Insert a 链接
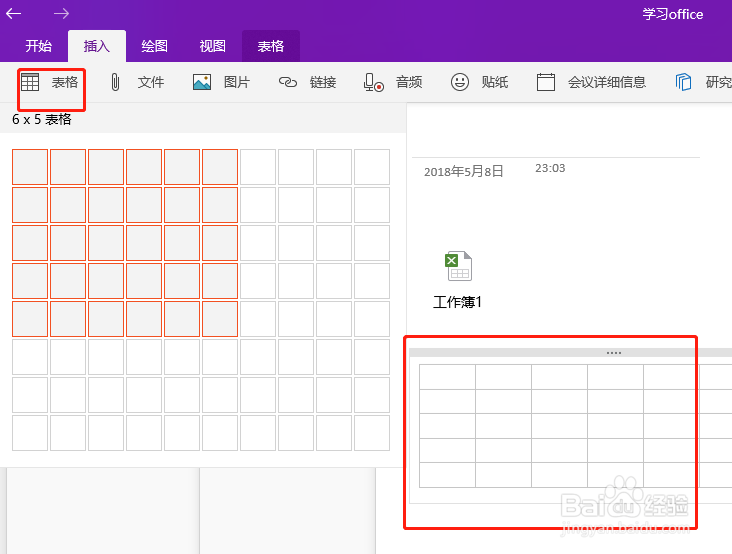732x554 pixels. 323,83
